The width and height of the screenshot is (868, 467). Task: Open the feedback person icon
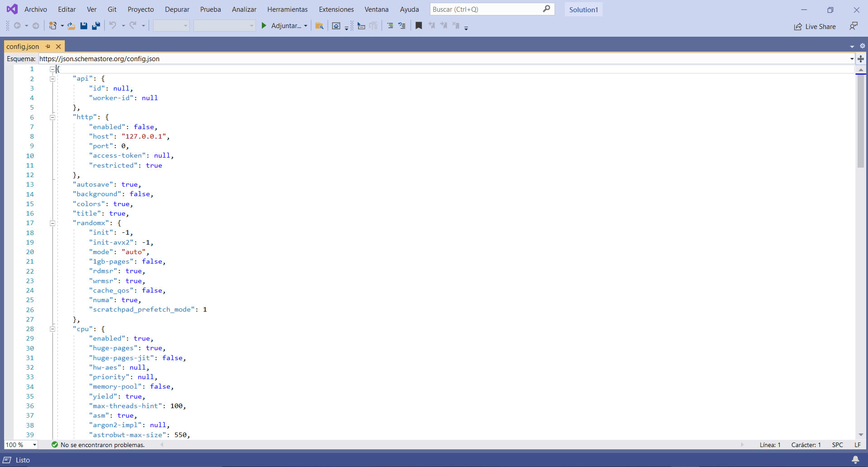(854, 26)
